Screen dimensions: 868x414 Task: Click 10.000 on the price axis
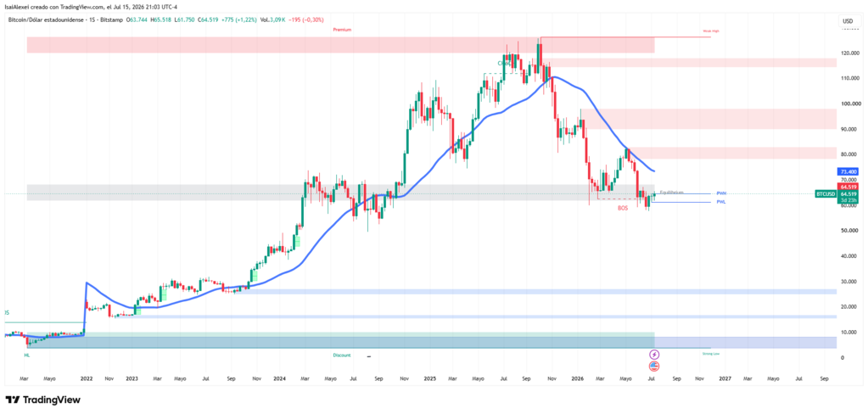pyautogui.click(x=851, y=332)
